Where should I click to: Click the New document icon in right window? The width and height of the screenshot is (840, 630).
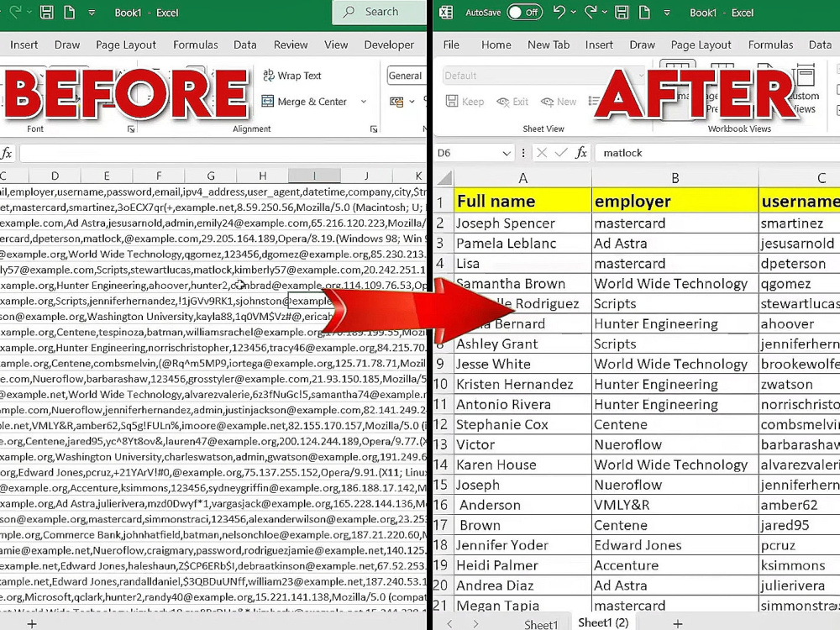(x=644, y=13)
